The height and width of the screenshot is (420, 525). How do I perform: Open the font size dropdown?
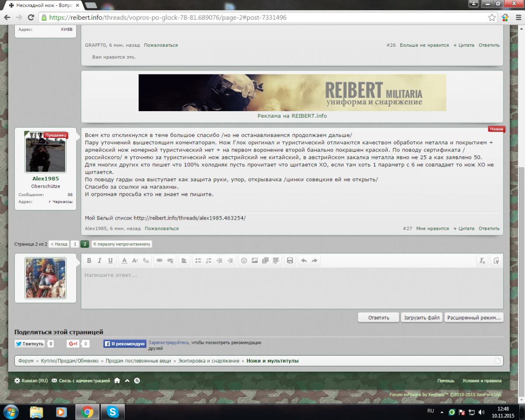135,261
